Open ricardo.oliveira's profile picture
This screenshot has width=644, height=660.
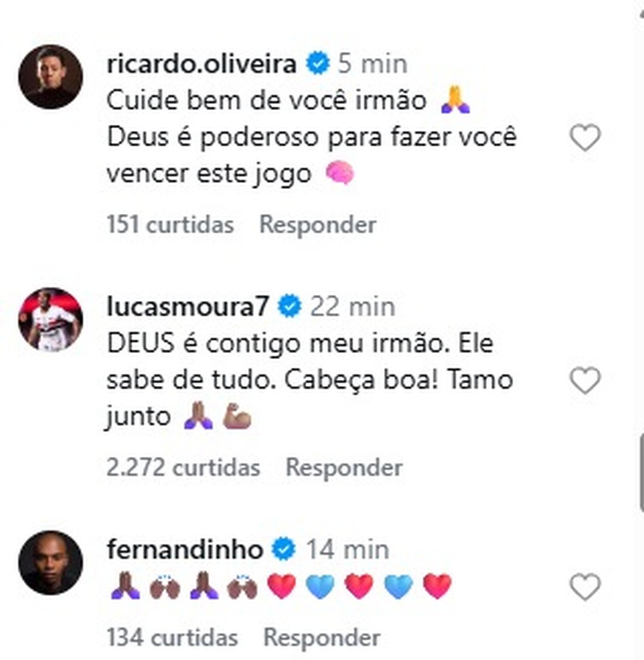click(50, 77)
